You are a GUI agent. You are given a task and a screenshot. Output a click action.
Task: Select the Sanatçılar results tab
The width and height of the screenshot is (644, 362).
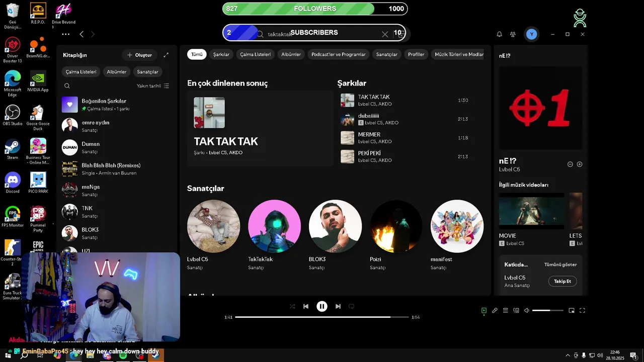[387, 54]
